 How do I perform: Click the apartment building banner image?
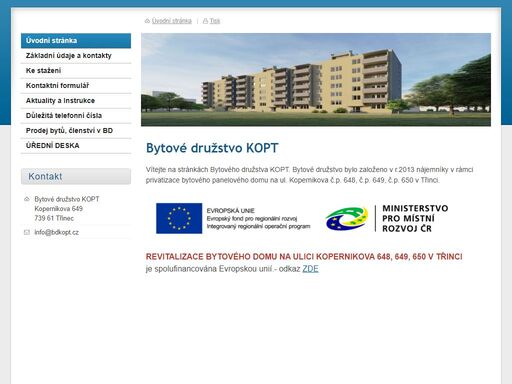[x=316, y=80]
